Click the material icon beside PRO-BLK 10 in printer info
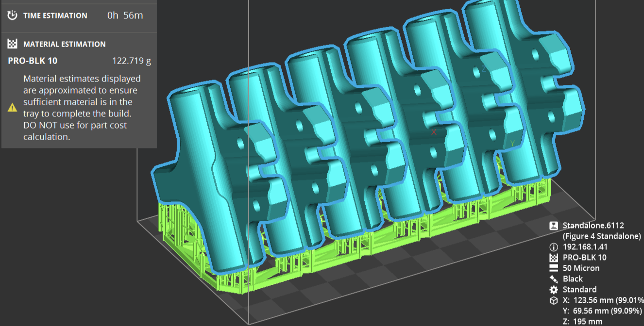 (553, 258)
